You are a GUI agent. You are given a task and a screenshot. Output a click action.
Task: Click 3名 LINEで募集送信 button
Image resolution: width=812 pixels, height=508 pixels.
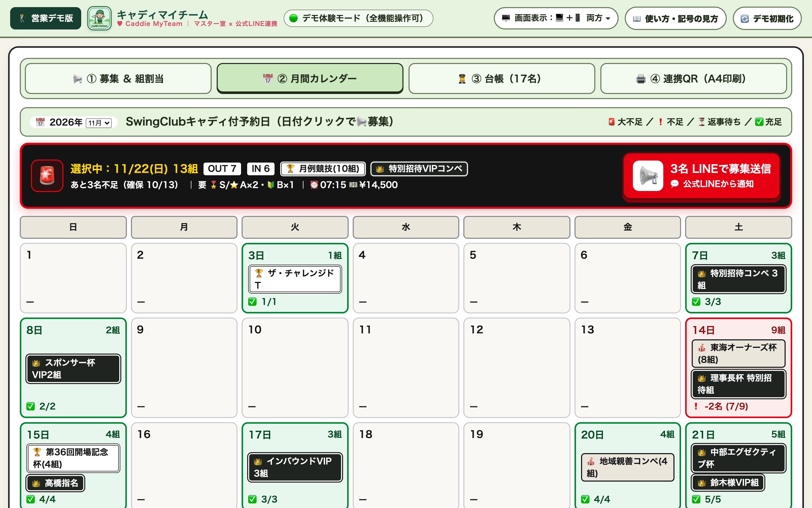click(x=702, y=176)
